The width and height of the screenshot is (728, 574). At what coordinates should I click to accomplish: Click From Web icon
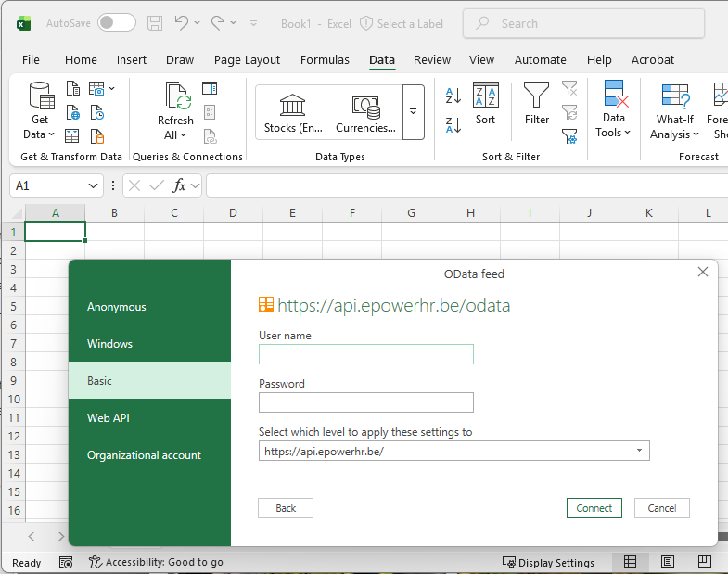[x=73, y=112]
